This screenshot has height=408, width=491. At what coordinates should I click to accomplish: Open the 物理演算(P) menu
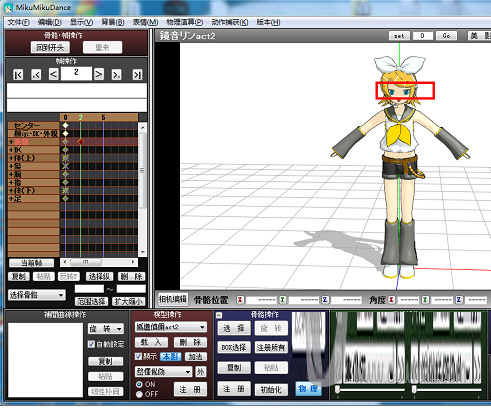click(x=185, y=22)
